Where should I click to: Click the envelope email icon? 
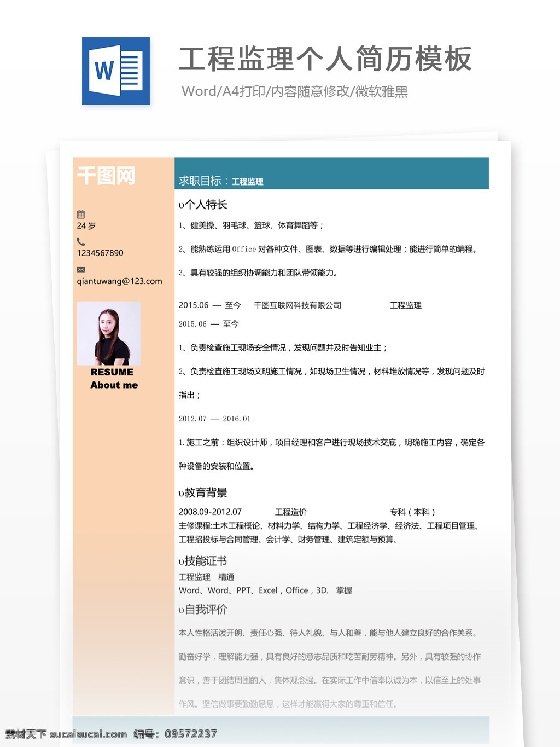pyautogui.click(x=81, y=269)
